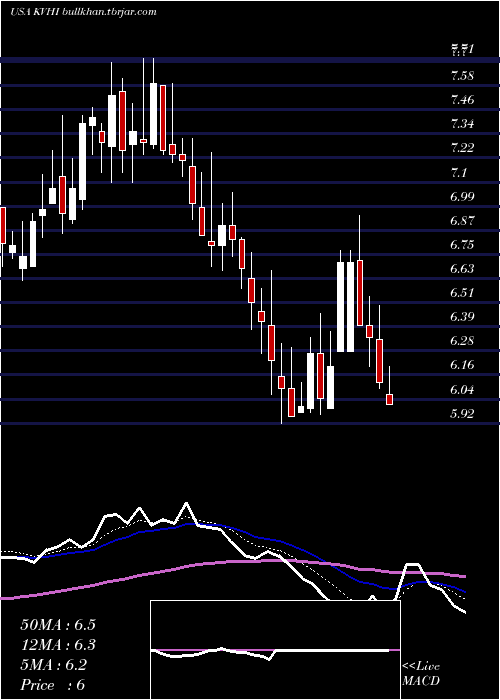Click the 6.87 price axis label
This screenshot has width=500, height=700.
click(462, 221)
